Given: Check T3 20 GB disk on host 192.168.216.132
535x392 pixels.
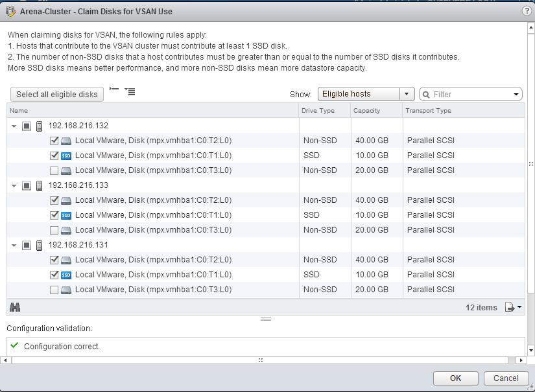Looking at the screenshot, I should (54, 170).
